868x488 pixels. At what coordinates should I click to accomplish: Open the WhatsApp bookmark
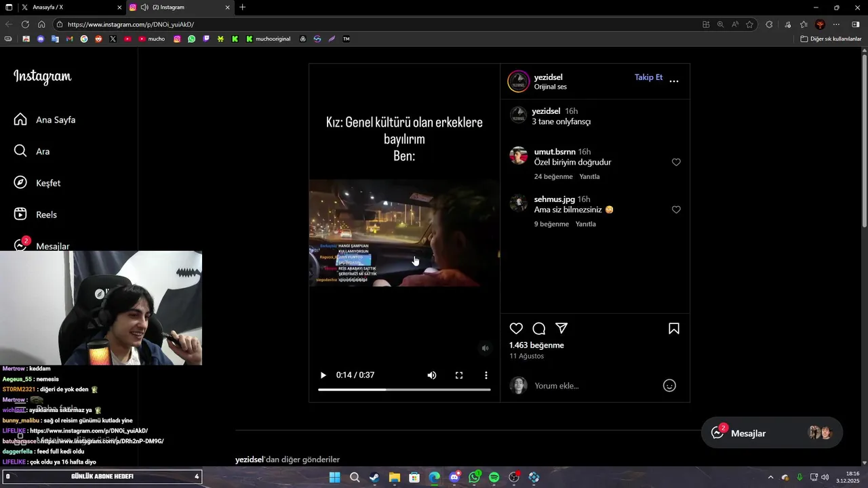(192, 39)
